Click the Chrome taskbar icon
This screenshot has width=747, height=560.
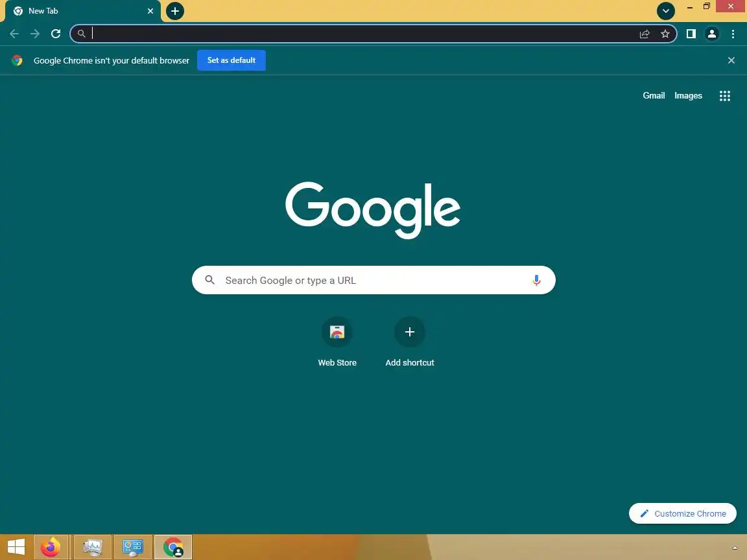point(173,548)
